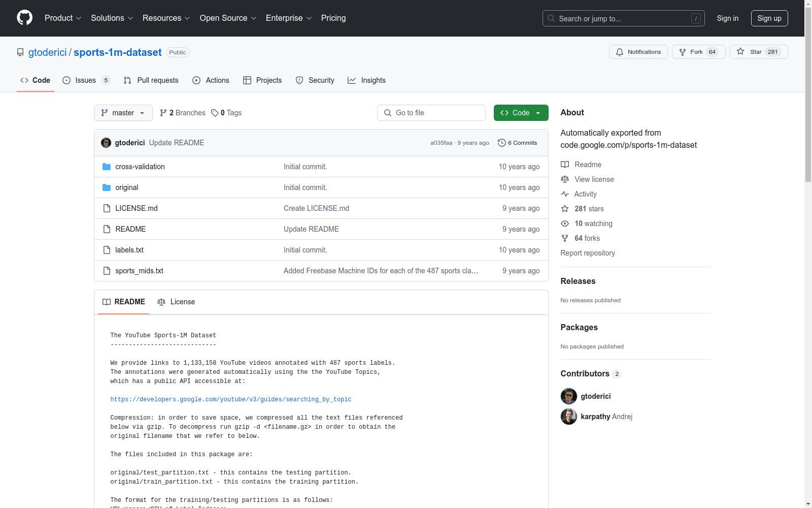
Task: Expand the Solutions menu
Action: (x=112, y=18)
